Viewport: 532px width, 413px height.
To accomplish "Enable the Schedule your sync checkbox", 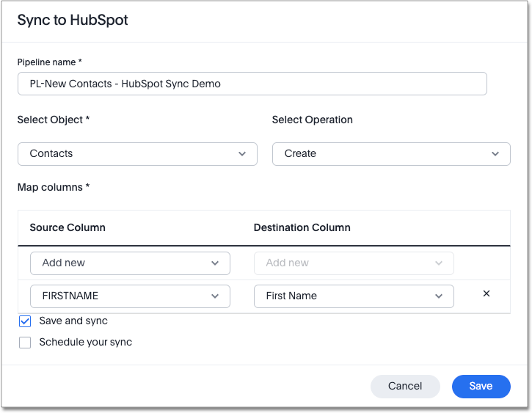I will click(25, 343).
